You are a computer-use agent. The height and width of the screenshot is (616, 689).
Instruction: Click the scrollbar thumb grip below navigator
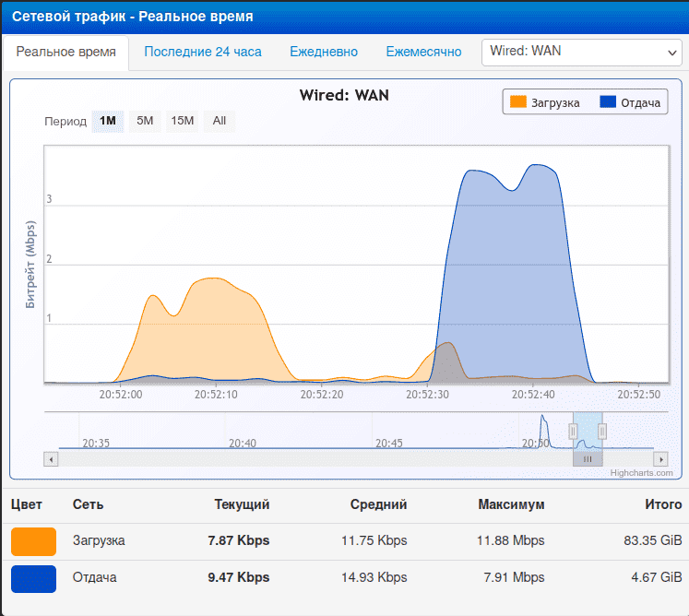pyautogui.click(x=588, y=458)
